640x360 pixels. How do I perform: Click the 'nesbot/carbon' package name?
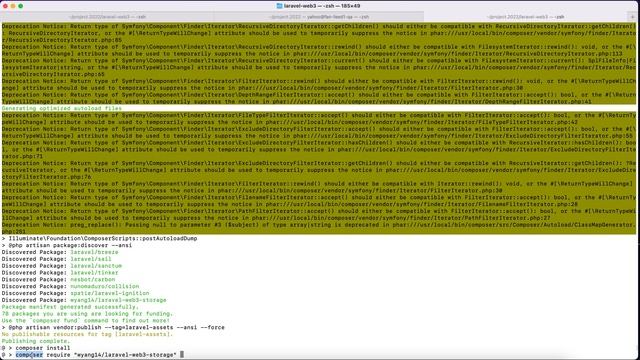click(93, 280)
